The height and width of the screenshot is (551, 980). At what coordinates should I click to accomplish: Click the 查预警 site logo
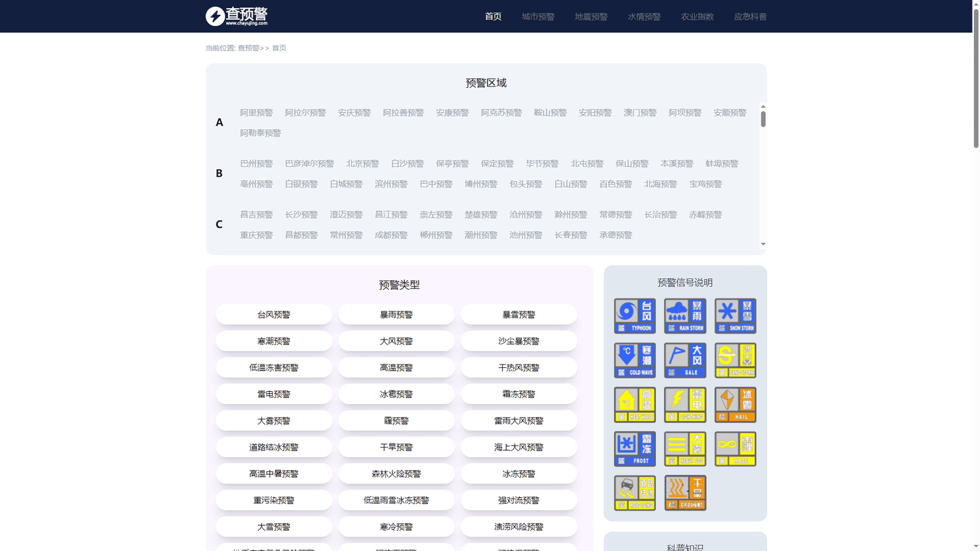pyautogui.click(x=237, y=16)
